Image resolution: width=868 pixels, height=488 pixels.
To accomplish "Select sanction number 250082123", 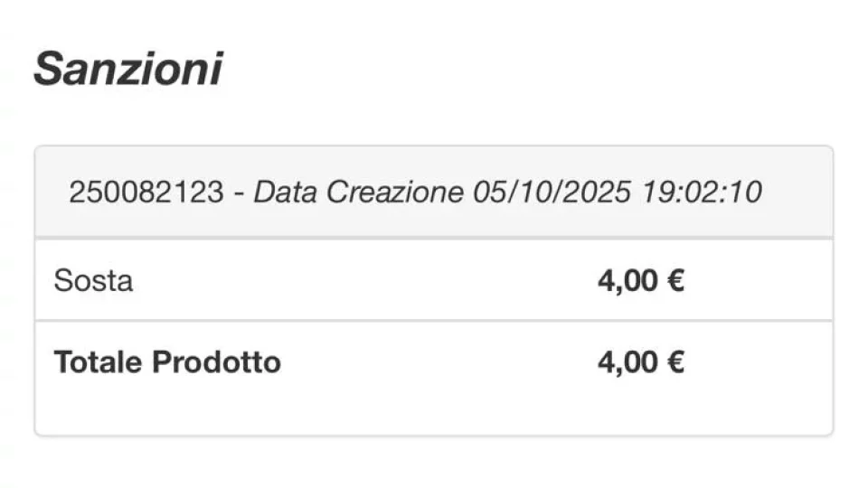I will tap(146, 192).
